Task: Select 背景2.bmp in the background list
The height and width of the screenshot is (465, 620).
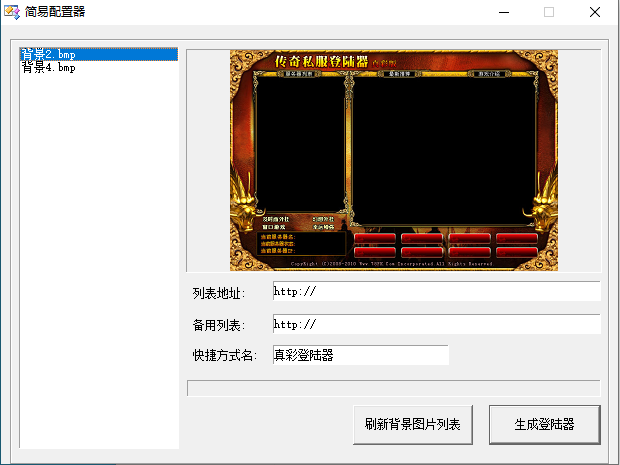Action: 48,54
